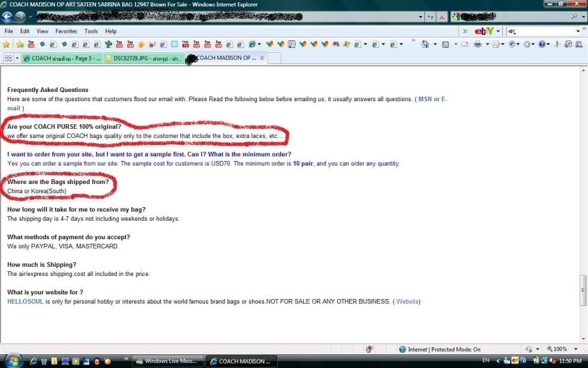The image size is (588, 368).
Task: Open Favorites Center star icon
Action: tap(6, 44)
